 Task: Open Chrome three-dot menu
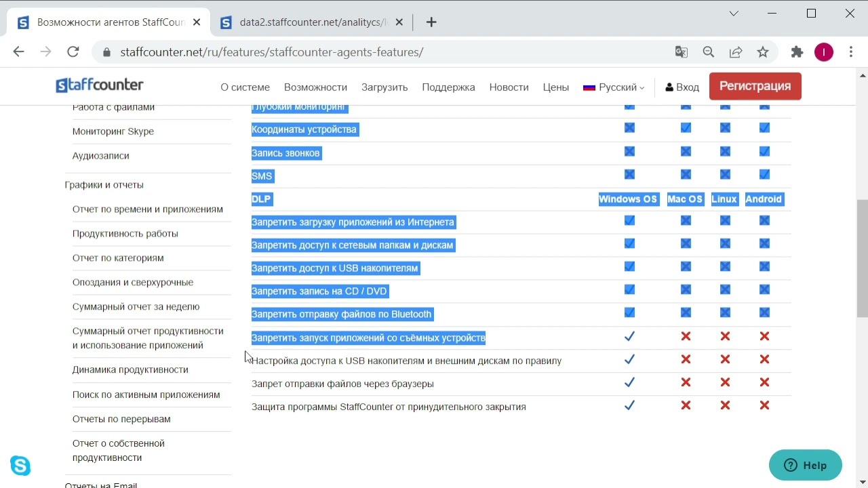pyautogui.click(x=851, y=52)
